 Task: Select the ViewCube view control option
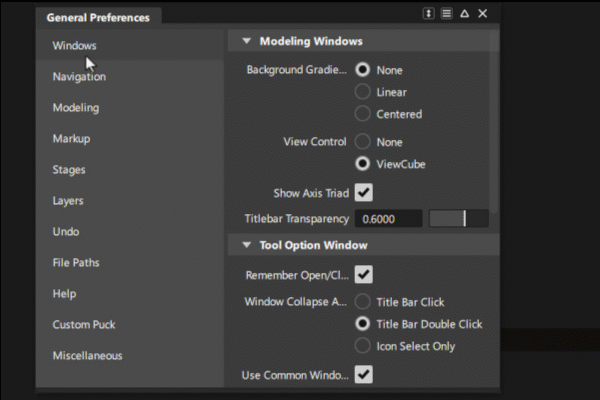[363, 164]
